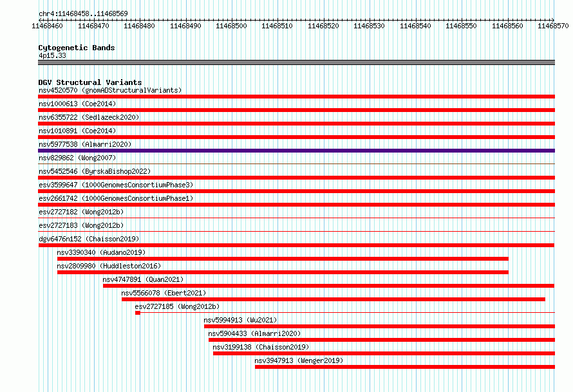Click the red bar under nsv5566078

333,299
